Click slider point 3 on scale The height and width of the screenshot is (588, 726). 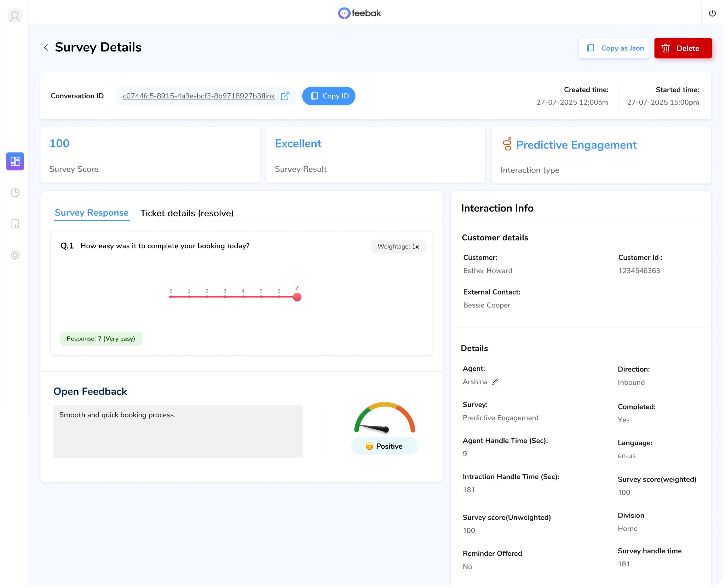click(x=225, y=297)
